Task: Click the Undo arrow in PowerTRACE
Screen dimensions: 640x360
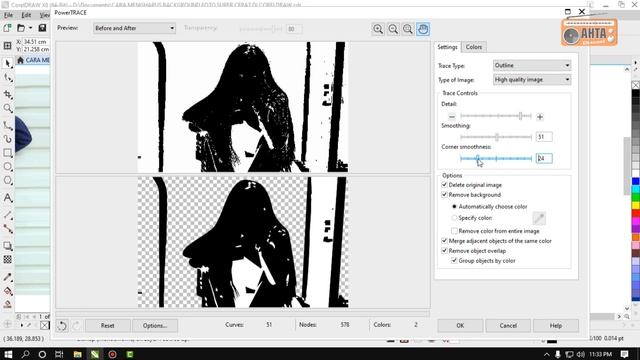Action: [62, 326]
